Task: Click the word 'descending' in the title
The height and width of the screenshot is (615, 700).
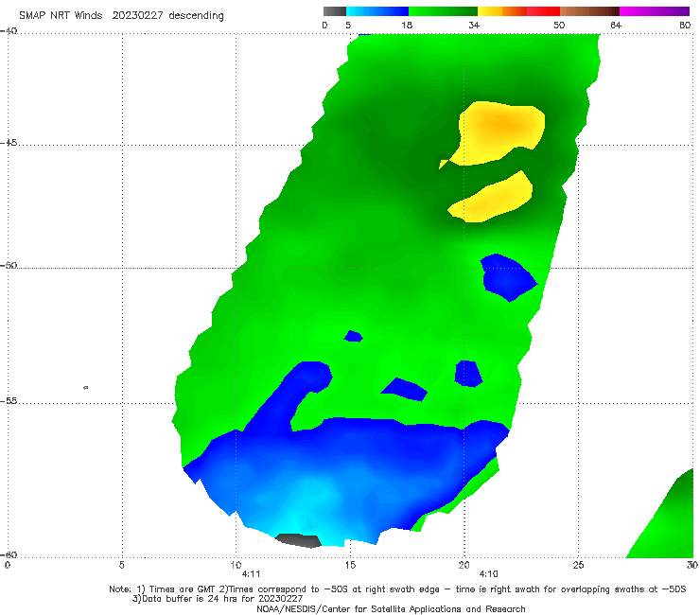Action: tap(197, 16)
